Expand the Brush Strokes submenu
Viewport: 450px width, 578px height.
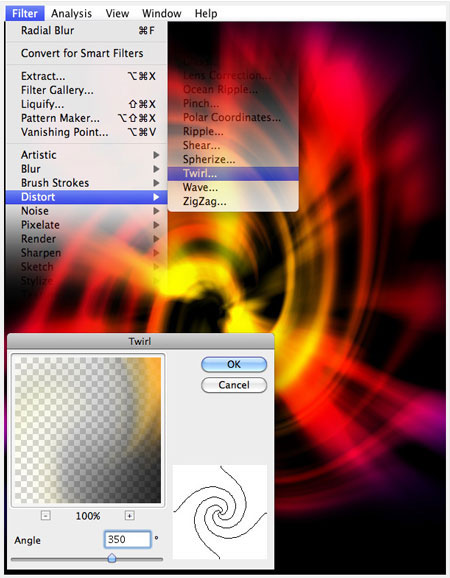pos(87,183)
